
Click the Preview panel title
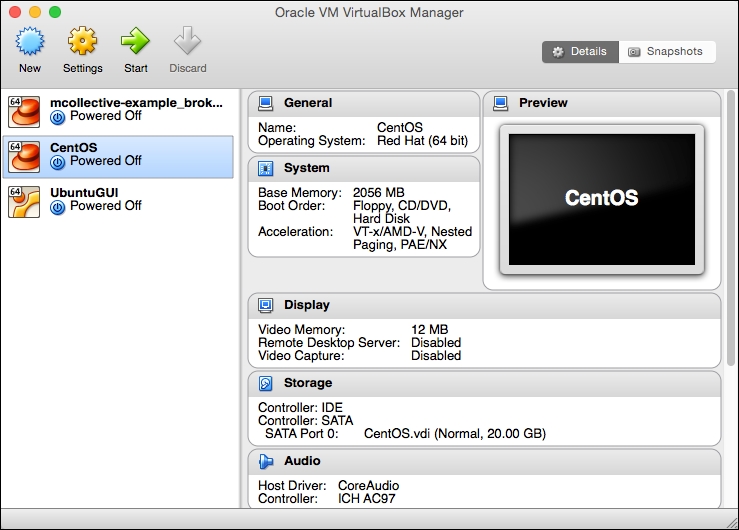click(543, 103)
